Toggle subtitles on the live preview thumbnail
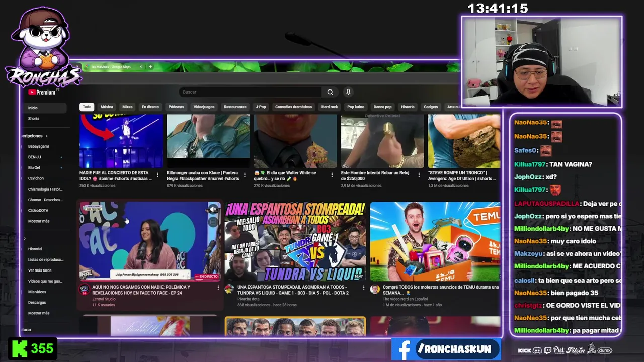Image resolution: width=644 pixels, height=362 pixels. 213,222
